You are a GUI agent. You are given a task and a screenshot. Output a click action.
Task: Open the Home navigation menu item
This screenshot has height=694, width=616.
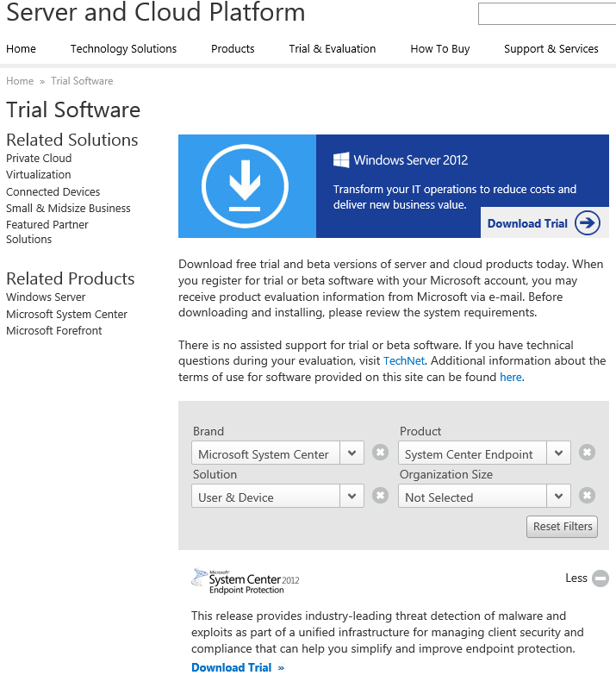[21, 48]
